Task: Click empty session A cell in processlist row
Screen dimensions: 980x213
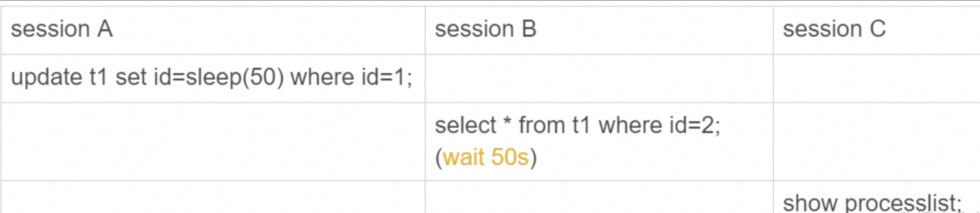Action: tap(213, 197)
